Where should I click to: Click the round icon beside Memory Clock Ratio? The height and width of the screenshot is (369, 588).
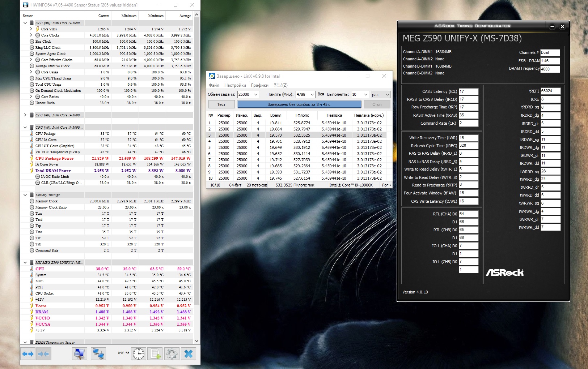coord(32,207)
